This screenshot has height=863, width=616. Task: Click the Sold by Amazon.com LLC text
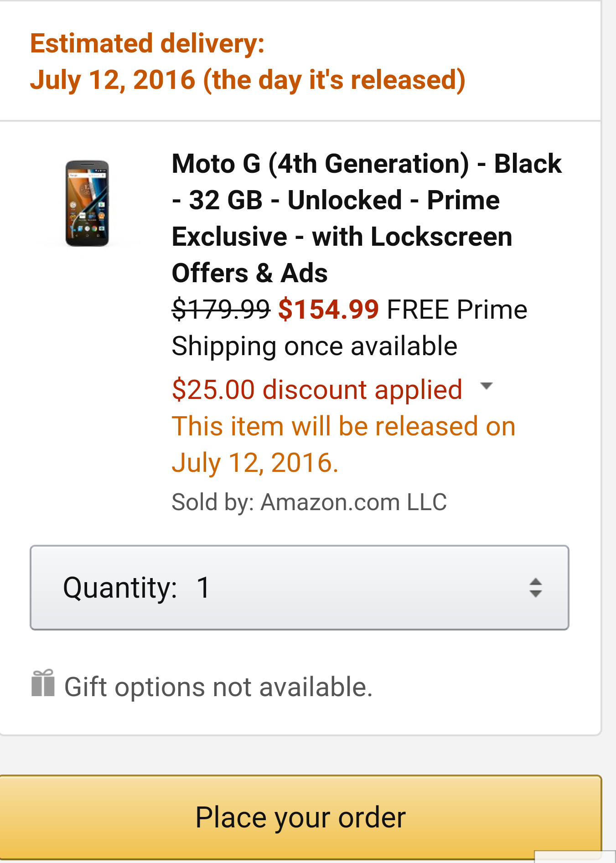click(309, 502)
